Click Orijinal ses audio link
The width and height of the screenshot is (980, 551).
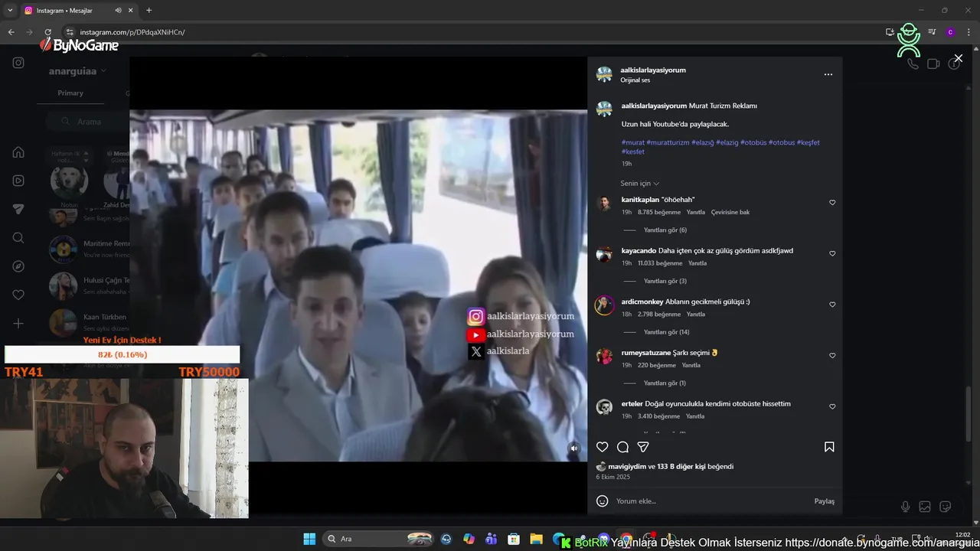(x=635, y=80)
